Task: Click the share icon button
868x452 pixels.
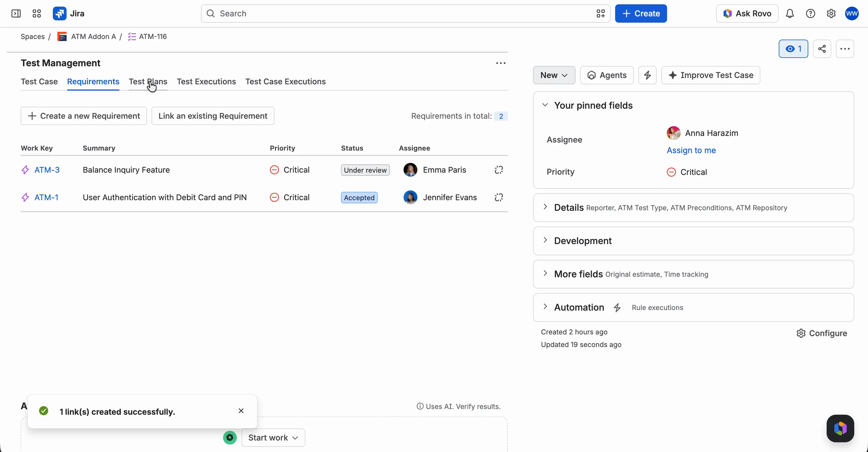Action: (x=822, y=49)
